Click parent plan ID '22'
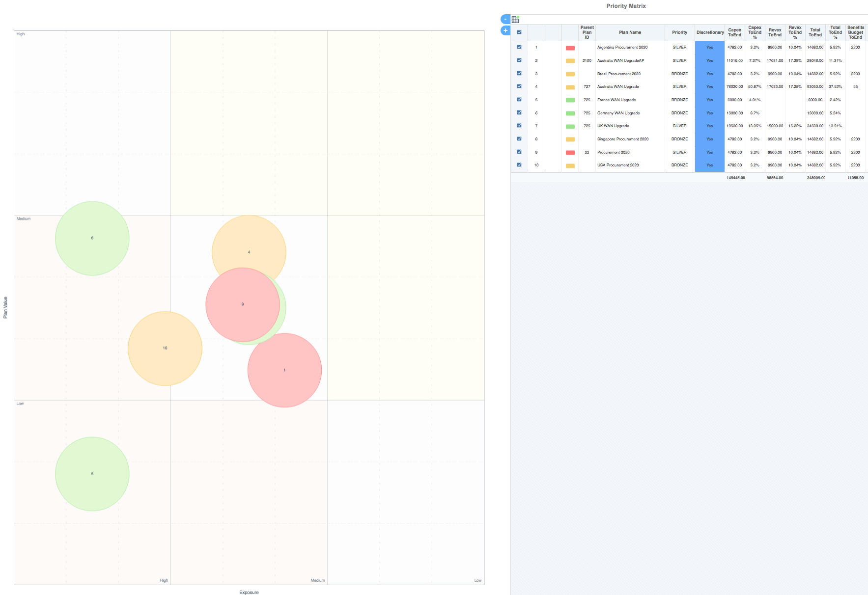868x595 pixels. 587,152
